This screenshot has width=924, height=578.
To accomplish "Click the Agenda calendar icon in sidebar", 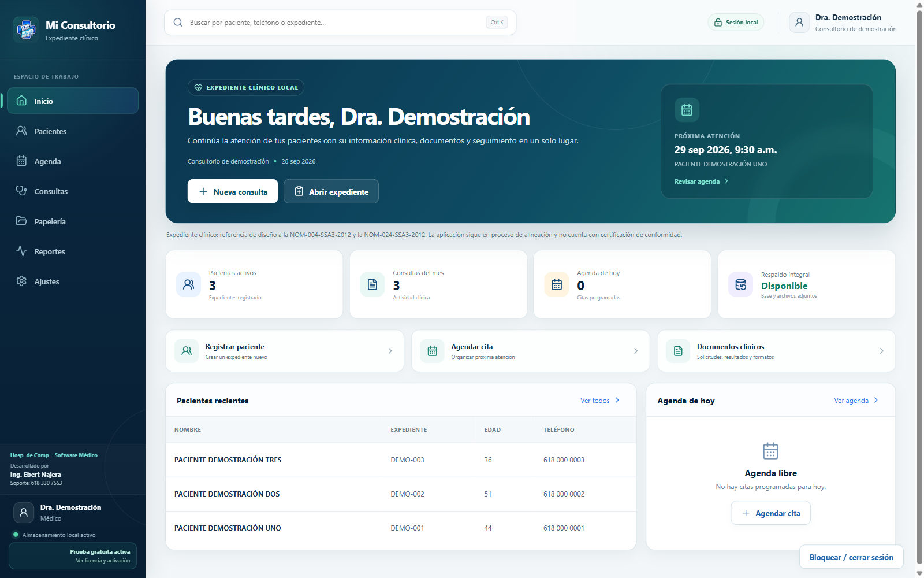I will [x=21, y=161].
